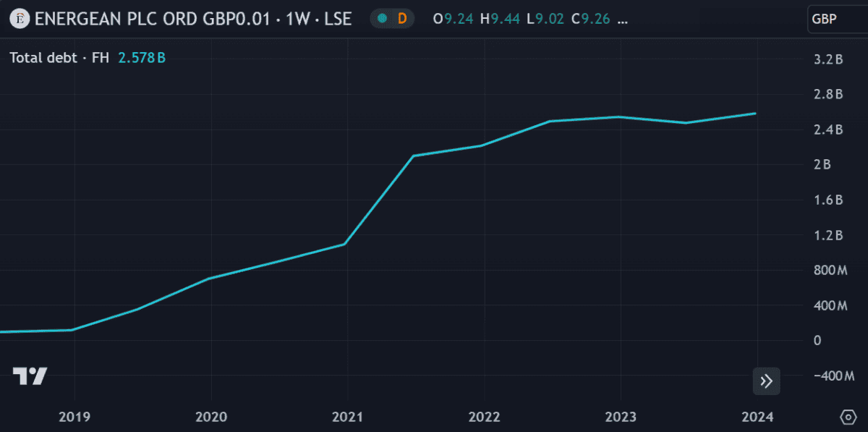Click the 3.2B price scale label
Image resolution: width=868 pixels, height=432 pixels.
point(828,59)
